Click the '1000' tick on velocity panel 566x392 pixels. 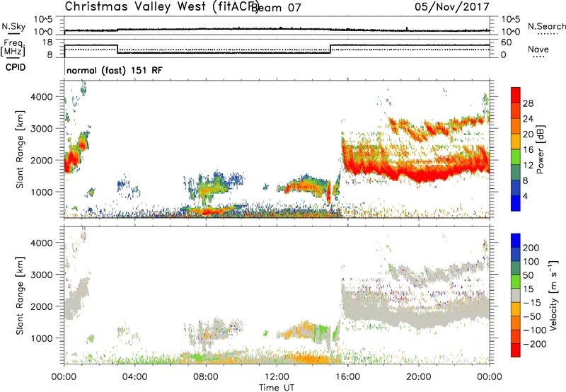point(42,338)
